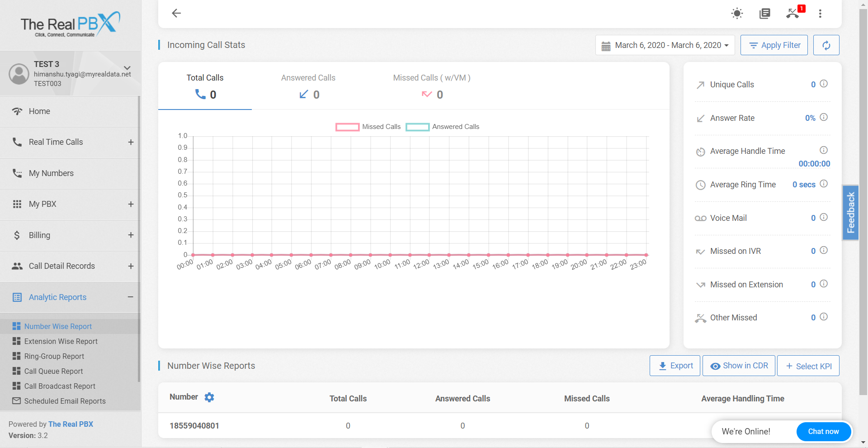Switch to the Answered Calls tab

308,86
